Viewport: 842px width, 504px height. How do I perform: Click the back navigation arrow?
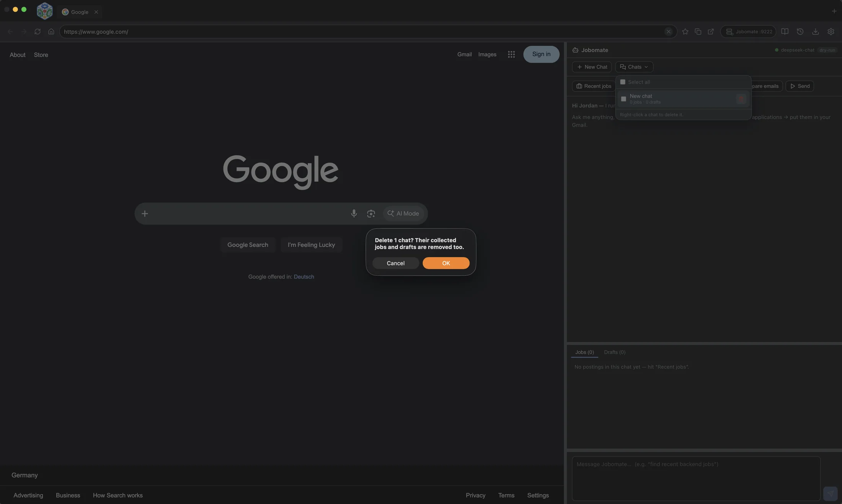click(x=10, y=32)
